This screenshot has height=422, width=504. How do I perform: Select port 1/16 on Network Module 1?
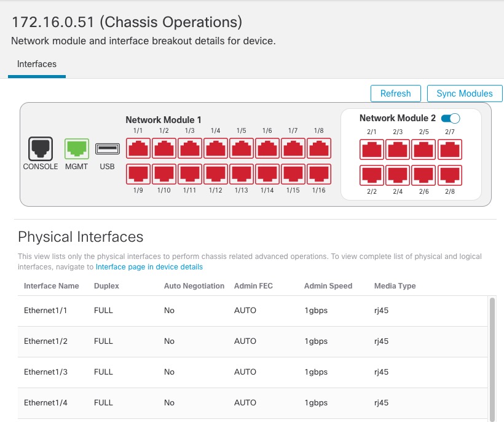(x=318, y=174)
